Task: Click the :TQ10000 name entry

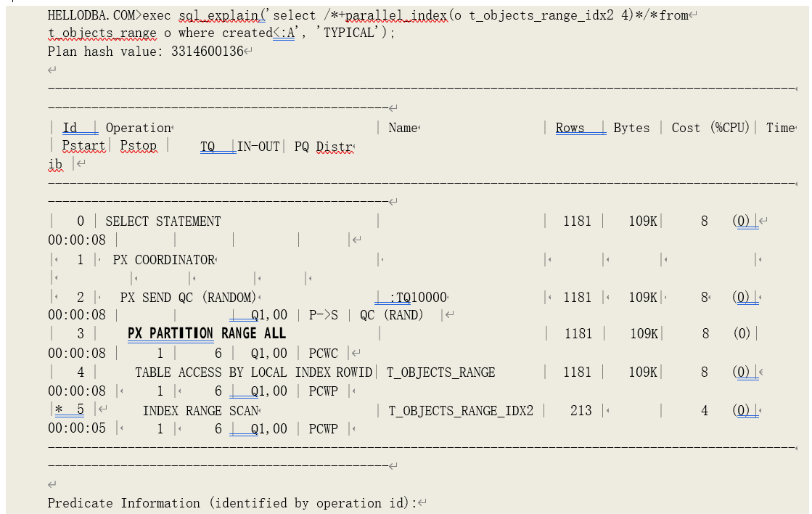Action: click(x=418, y=298)
